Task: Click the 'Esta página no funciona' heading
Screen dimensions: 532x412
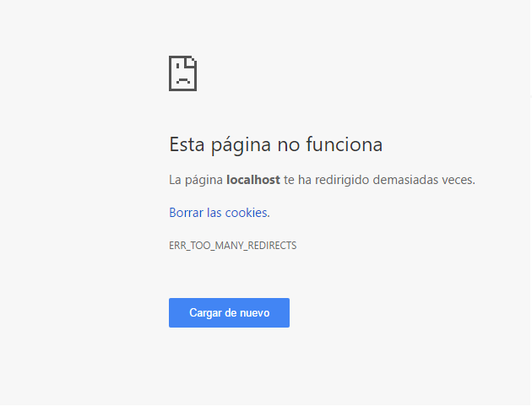Action: tap(276, 145)
